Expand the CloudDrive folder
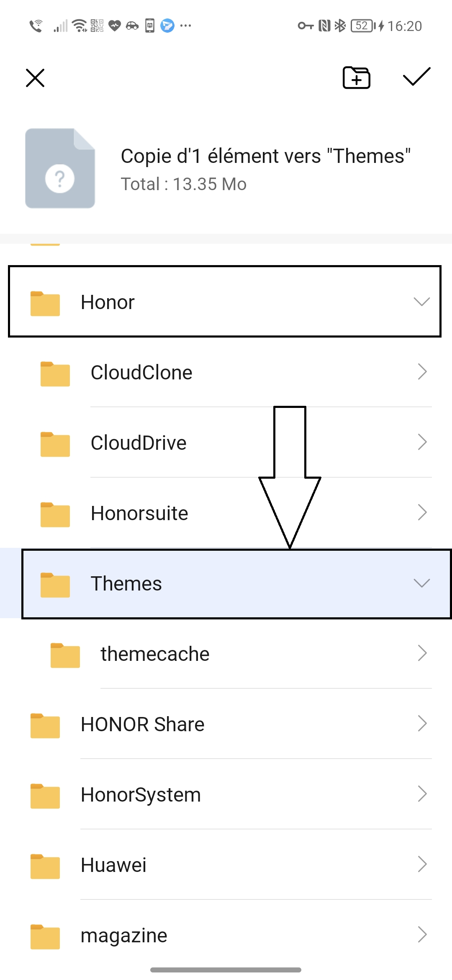Viewport: 452px width, 980px height. (x=422, y=443)
